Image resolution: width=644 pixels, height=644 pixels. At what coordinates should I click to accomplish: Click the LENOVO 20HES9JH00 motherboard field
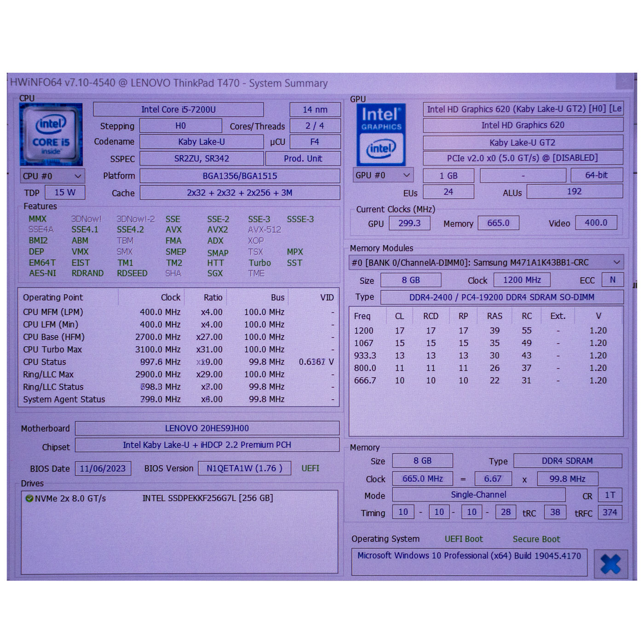point(207,428)
